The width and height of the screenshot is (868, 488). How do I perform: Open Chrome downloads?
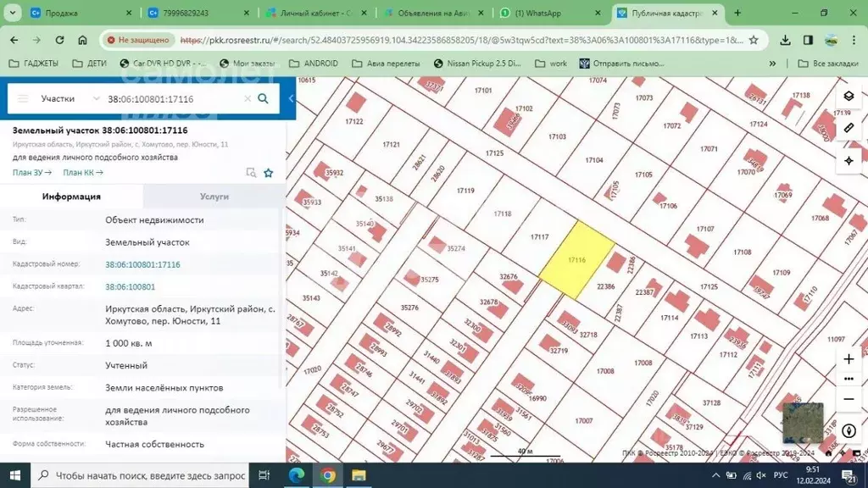pos(785,40)
